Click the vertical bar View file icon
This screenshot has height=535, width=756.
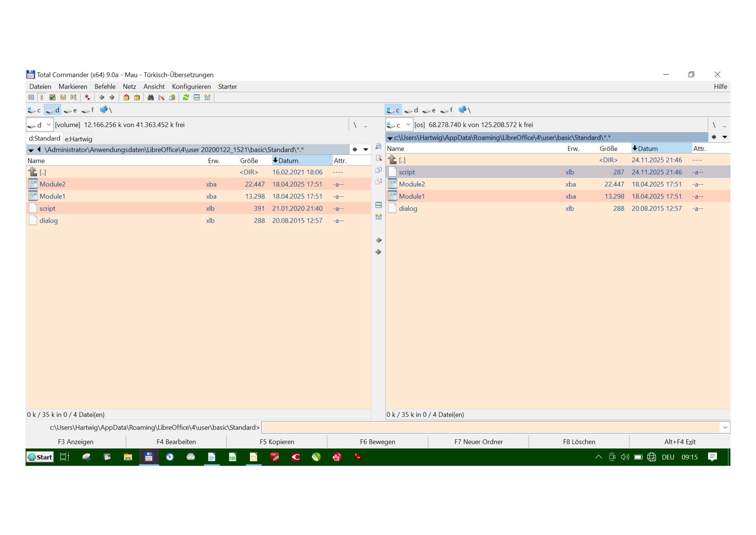(x=378, y=146)
